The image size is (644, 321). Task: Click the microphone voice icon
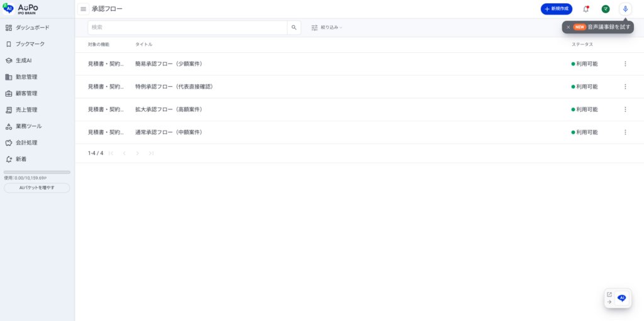[x=625, y=9]
